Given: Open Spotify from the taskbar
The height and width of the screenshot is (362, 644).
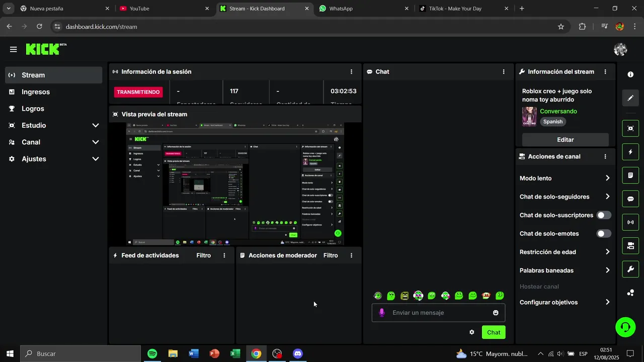Looking at the screenshot, I should click(152, 354).
